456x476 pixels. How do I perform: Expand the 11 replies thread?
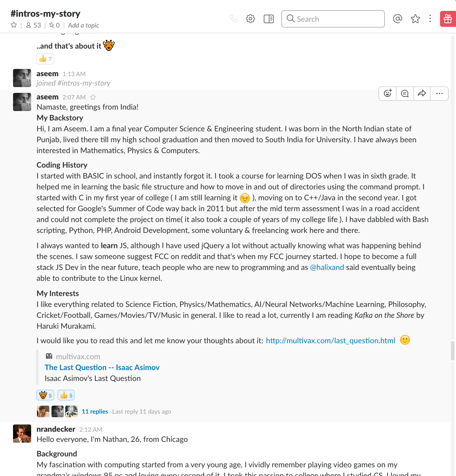[x=95, y=411]
